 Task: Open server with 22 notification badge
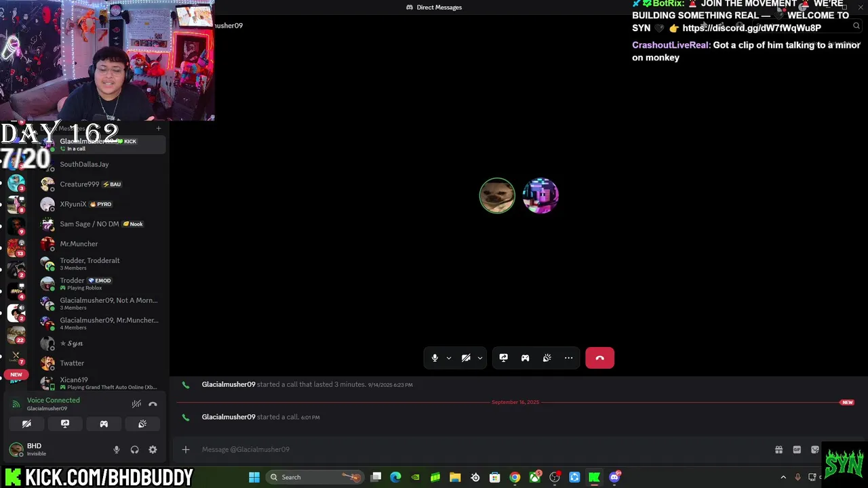(x=16, y=334)
